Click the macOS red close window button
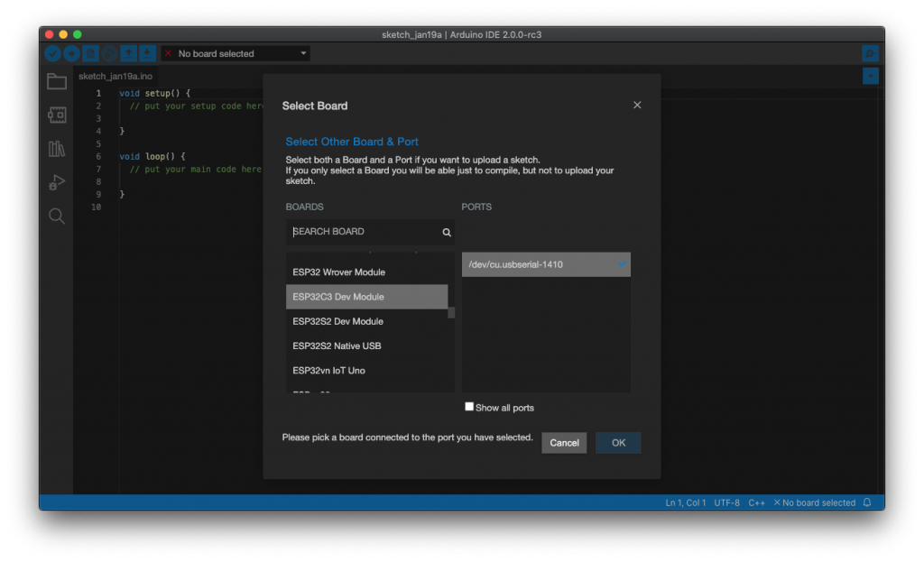This screenshot has height=562, width=924. point(50,34)
